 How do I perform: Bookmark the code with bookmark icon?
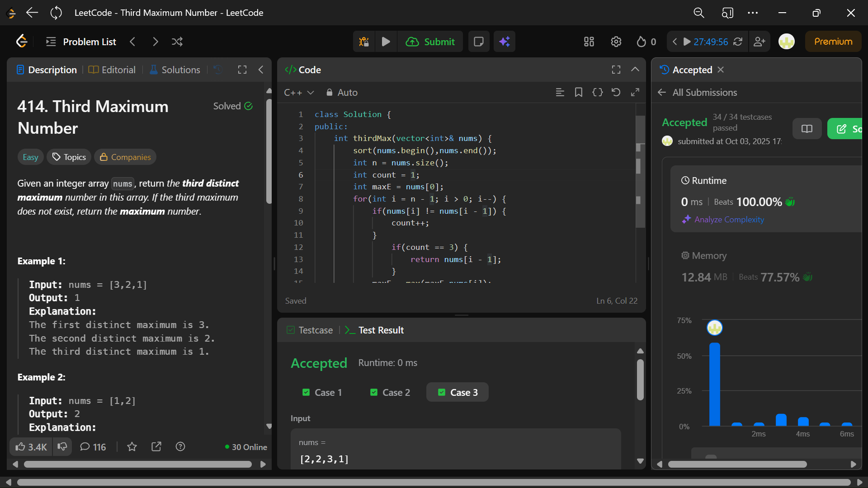[x=578, y=92]
